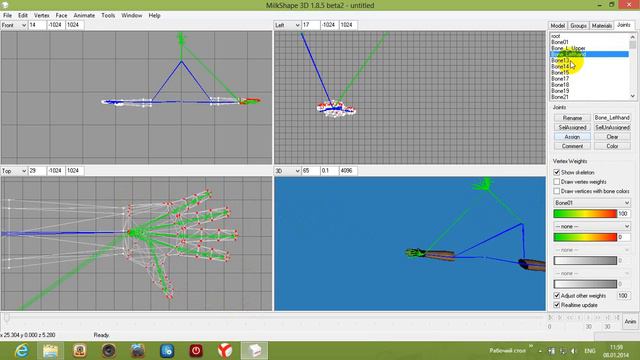Click the Bone01 weight value field 100
The height and width of the screenshot is (360, 640).
coord(624,213)
